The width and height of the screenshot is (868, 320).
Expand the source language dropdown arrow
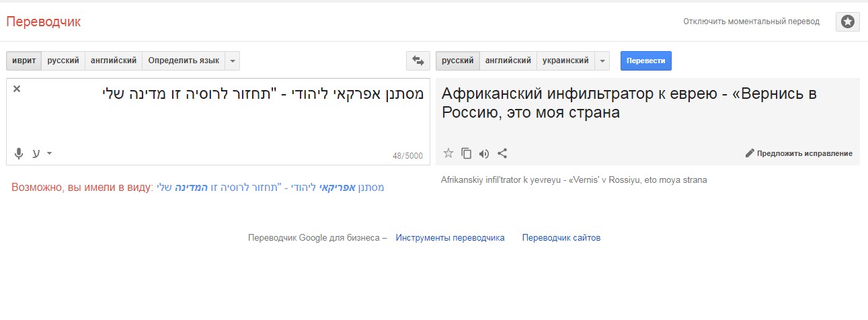232,61
